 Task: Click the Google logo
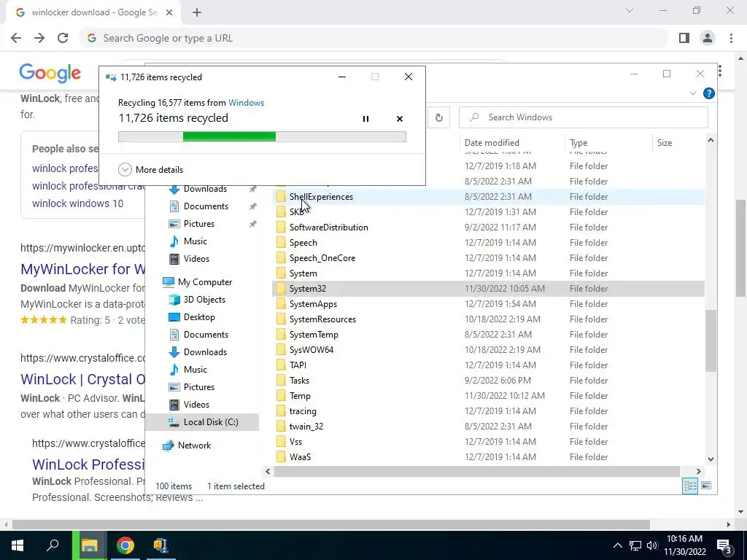coord(50,73)
